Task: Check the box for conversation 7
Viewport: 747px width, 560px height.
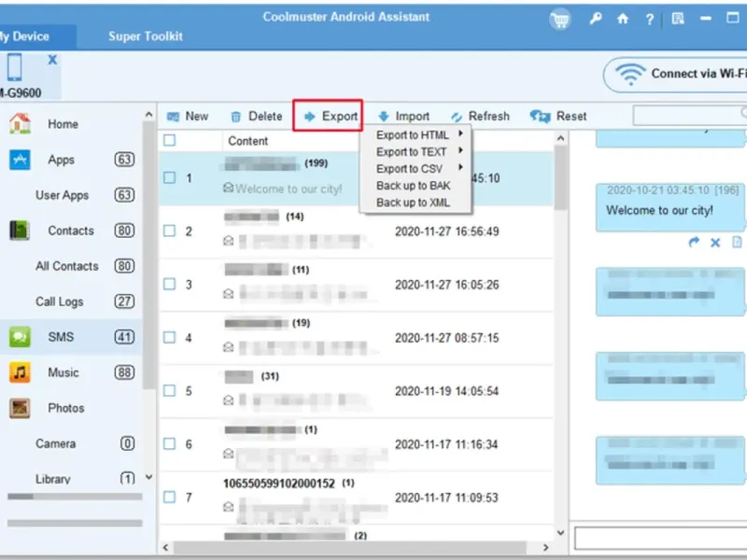Action: 170,497
